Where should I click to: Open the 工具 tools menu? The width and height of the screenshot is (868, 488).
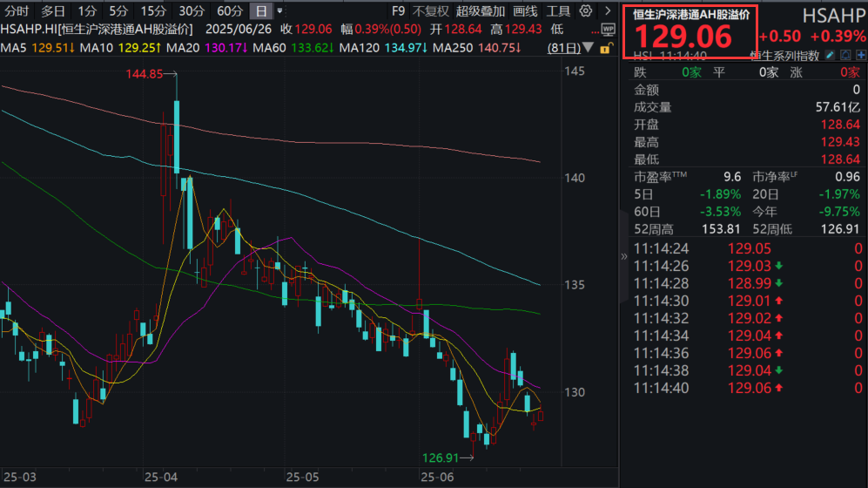click(559, 11)
